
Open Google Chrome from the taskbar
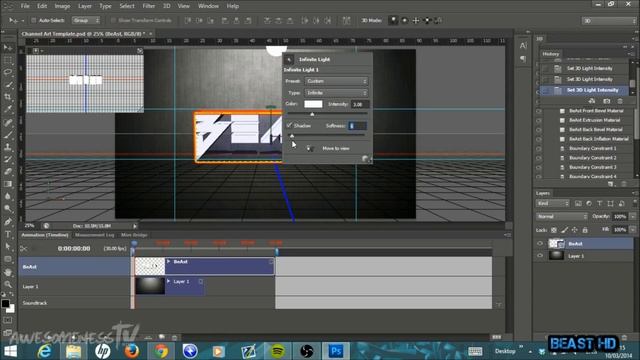(161, 351)
